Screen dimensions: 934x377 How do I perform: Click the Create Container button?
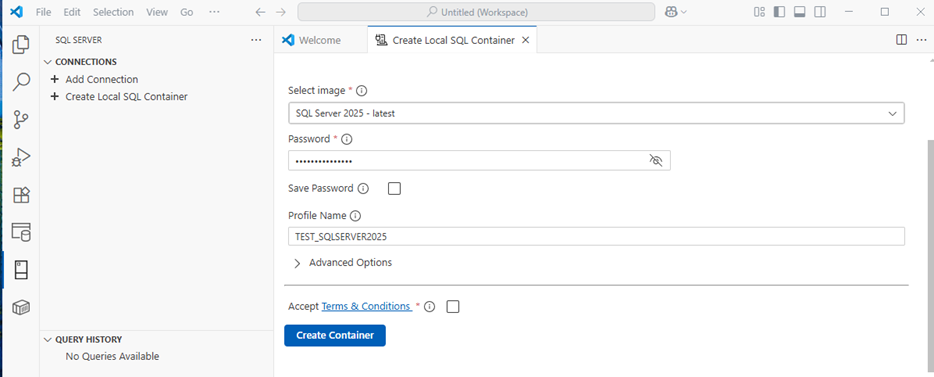pyautogui.click(x=335, y=335)
